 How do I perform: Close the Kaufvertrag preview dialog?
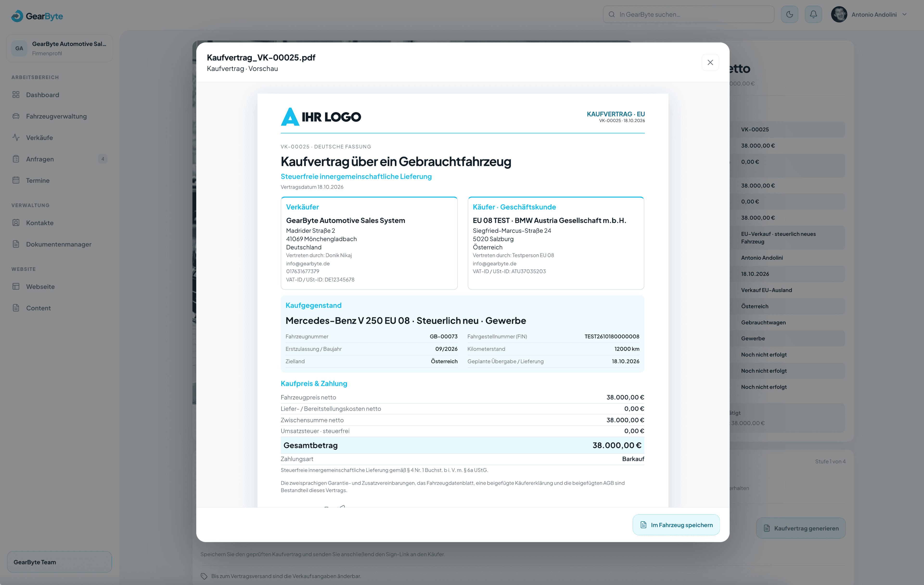[710, 63]
